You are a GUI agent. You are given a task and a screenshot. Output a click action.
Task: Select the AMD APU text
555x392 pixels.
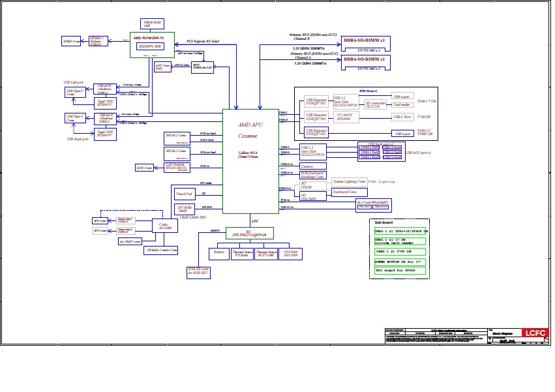[250, 125]
